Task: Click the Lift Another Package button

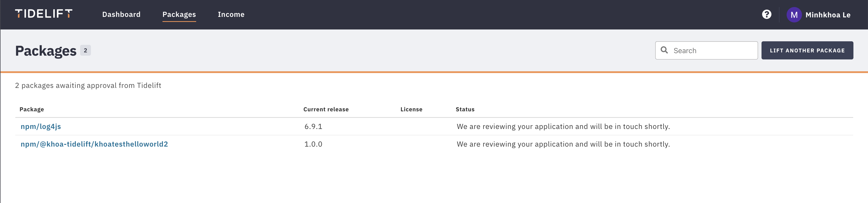Action: 807,50
